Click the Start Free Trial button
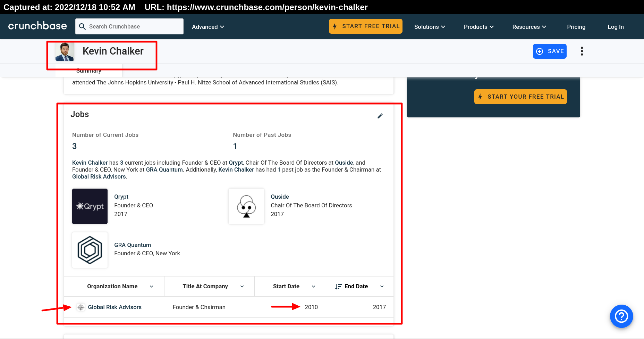This screenshot has width=644, height=339. click(366, 26)
